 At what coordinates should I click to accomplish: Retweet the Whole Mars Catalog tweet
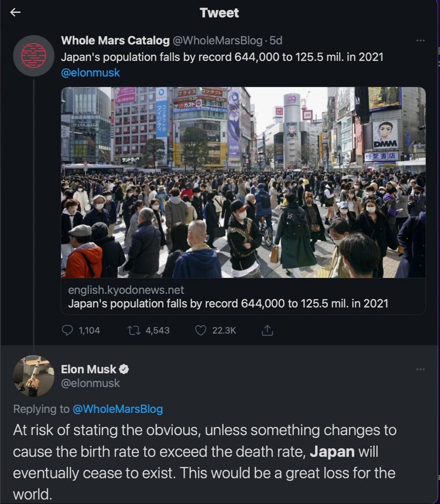pos(134,331)
